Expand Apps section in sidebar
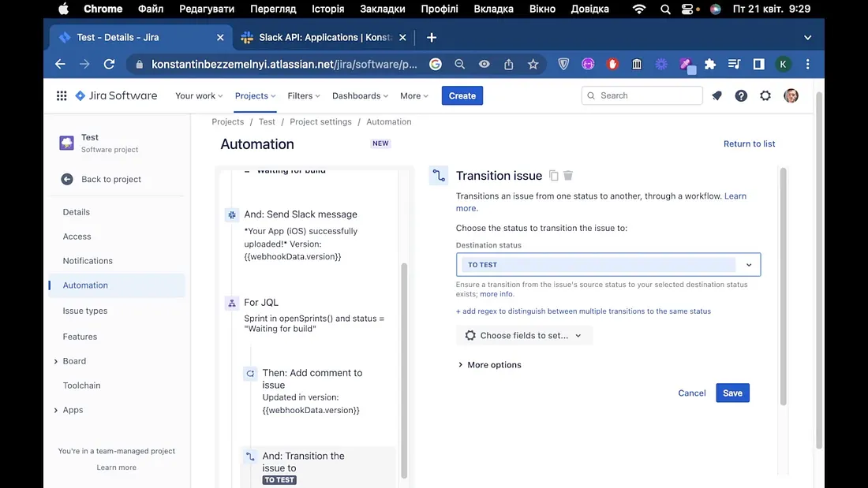This screenshot has height=488, width=868. [x=55, y=410]
